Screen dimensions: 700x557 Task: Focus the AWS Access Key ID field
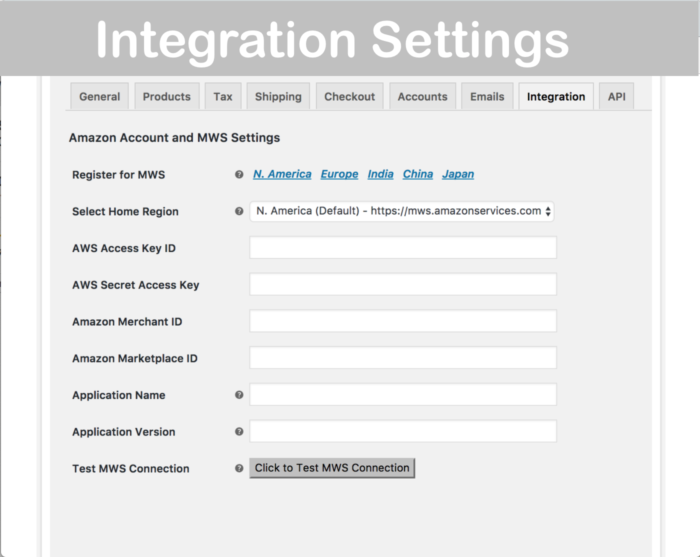pos(402,248)
